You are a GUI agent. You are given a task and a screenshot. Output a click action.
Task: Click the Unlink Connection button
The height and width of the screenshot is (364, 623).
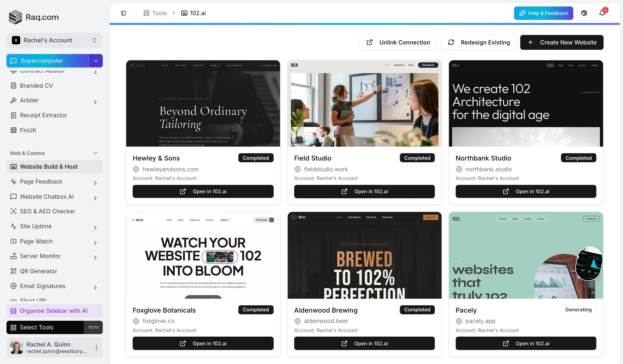398,43
